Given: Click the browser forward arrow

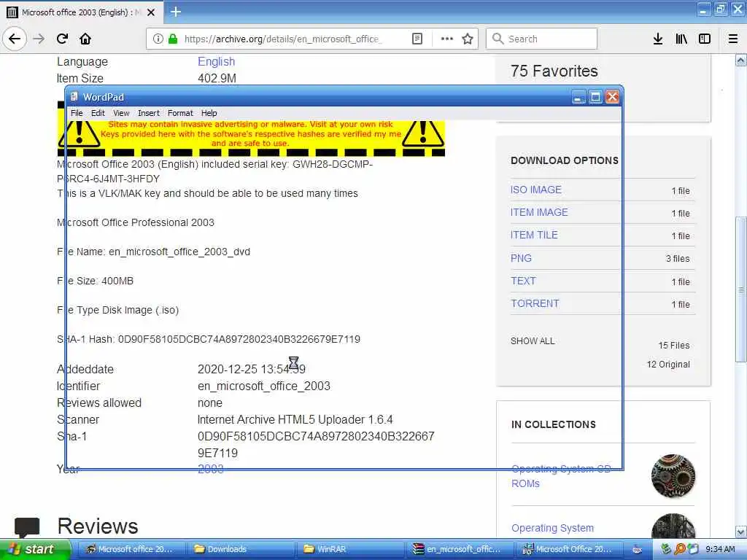Looking at the screenshot, I should pos(39,39).
